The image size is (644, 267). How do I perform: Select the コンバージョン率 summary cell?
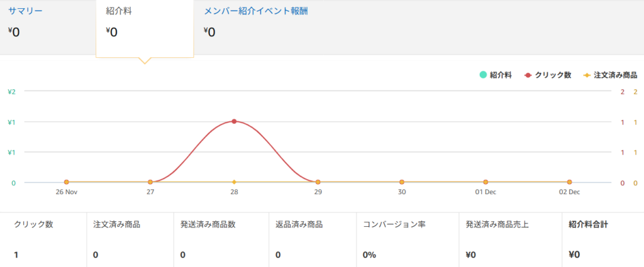click(406, 239)
